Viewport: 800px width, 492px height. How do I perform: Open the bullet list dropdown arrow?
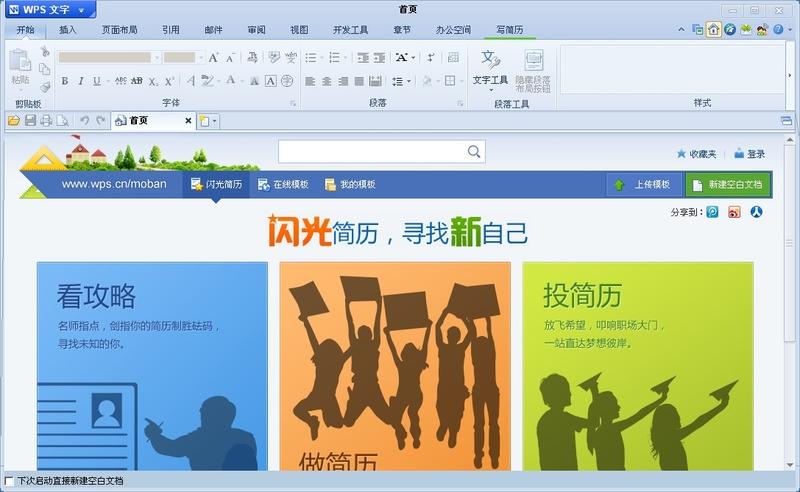322,58
